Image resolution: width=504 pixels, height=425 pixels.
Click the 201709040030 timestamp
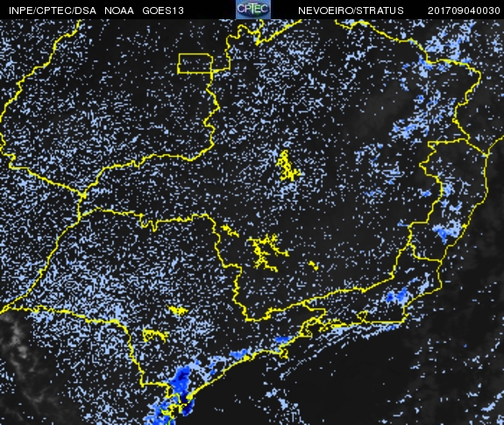pos(464,11)
